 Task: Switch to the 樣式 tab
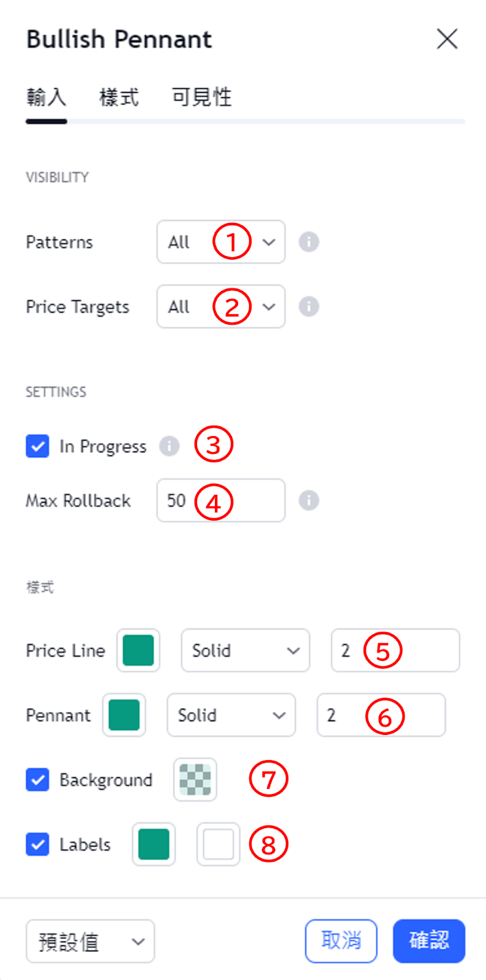pyautogui.click(x=119, y=97)
